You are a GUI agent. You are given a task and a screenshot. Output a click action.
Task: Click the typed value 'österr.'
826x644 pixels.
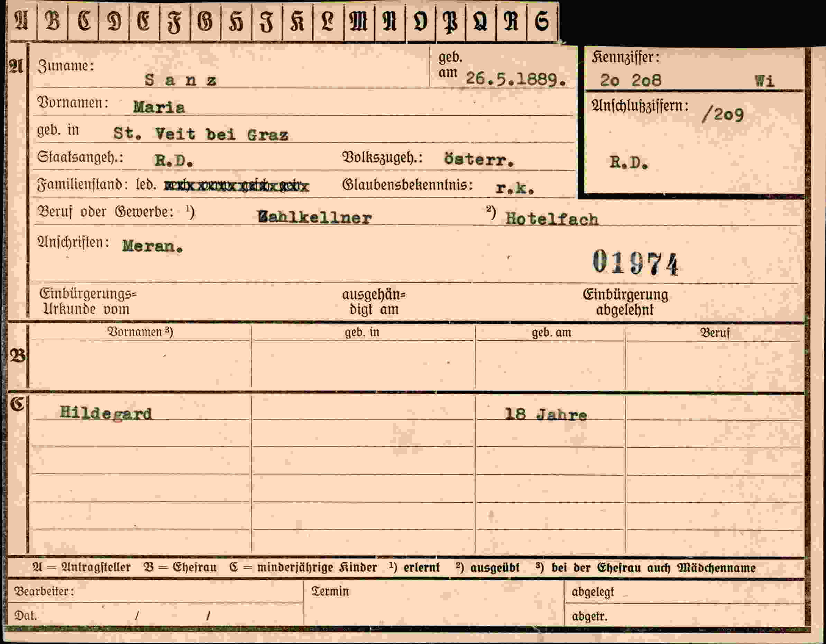click(479, 159)
